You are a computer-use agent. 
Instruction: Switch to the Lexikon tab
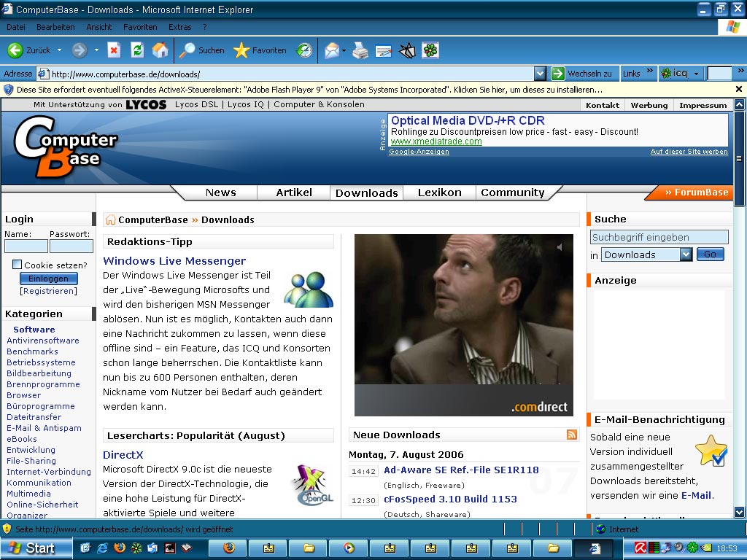point(439,192)
